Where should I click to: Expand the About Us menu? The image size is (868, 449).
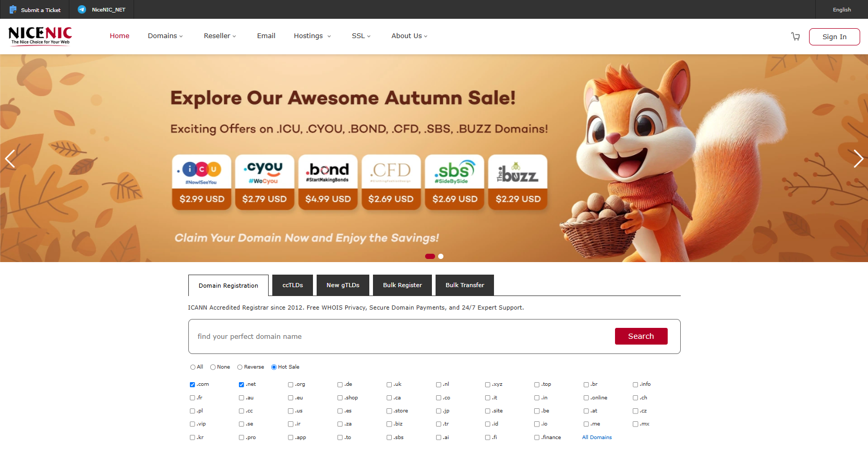click(409, 36)
